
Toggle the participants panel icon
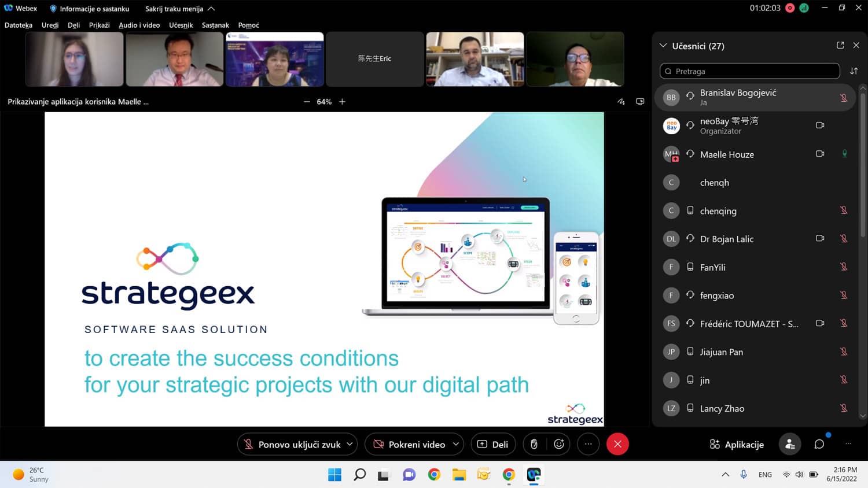pyautogui.click(x=790, y=444)
